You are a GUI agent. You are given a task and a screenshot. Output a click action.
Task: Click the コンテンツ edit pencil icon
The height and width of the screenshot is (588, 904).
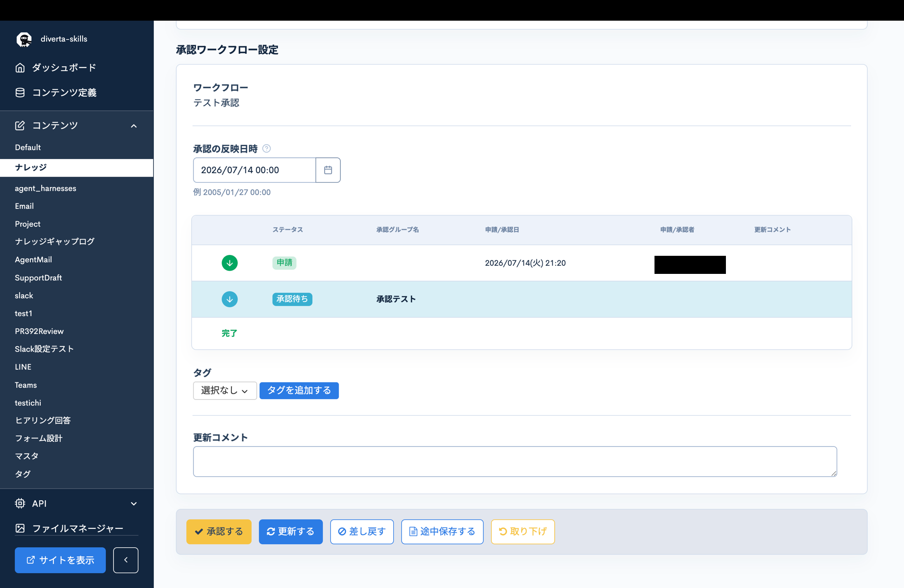20,126
